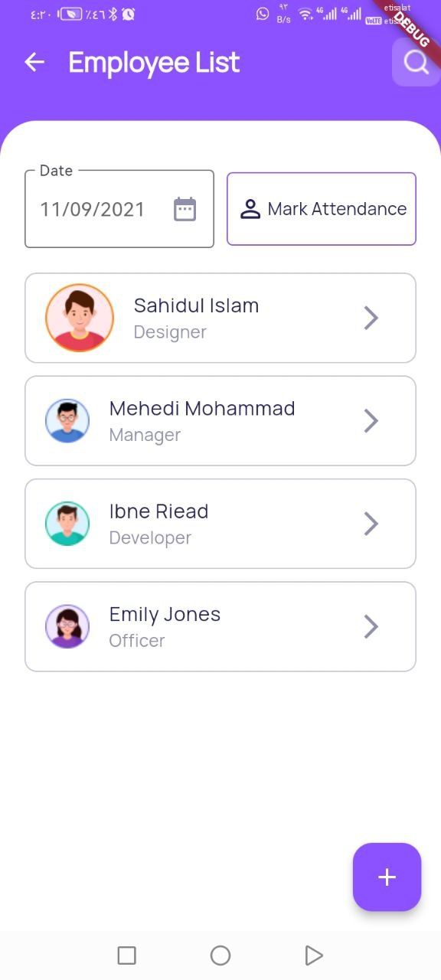
Task: Expand Ibne Riead row chevron
Action: [371, 524]
